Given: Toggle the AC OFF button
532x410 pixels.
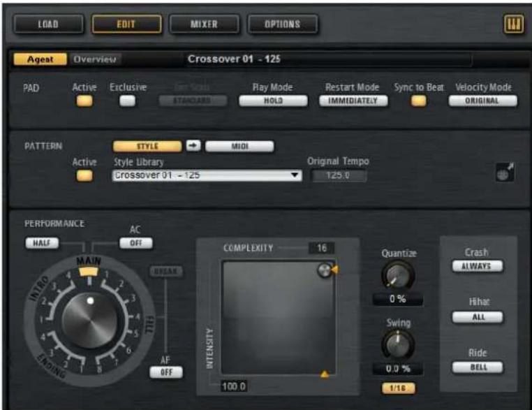Looking at the screenshot, I should (x=136, y=243).
